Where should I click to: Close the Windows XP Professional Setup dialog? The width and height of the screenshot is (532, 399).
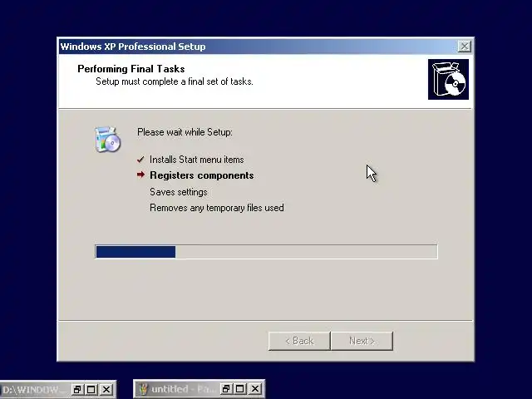[464, 47]
